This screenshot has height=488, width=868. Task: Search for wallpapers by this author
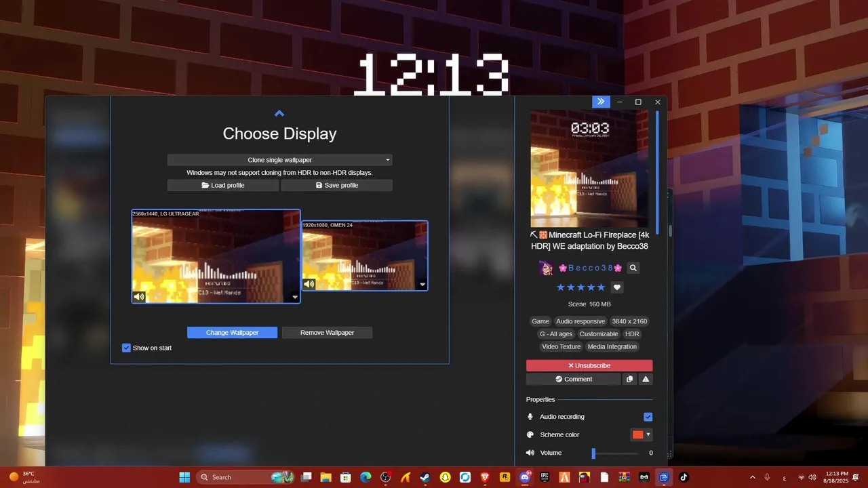[x=633, y=268]
